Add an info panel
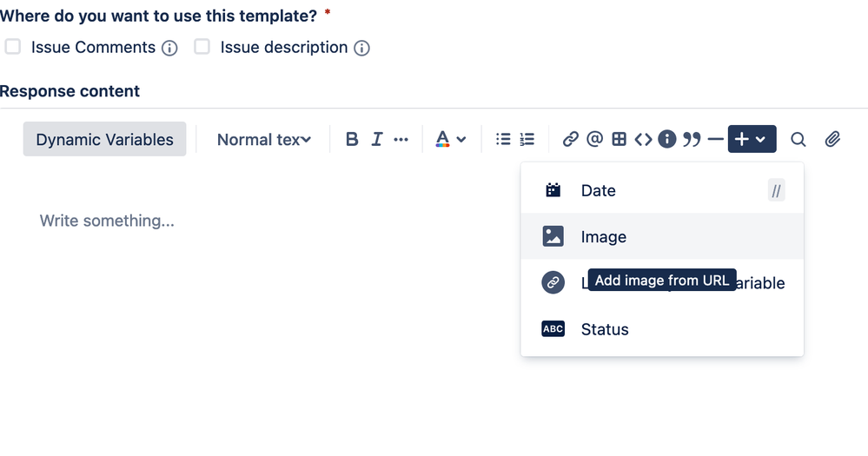Image resolution: width=868 pixels, height=456 pixels. pyautogui.click(x=667, y=139)
